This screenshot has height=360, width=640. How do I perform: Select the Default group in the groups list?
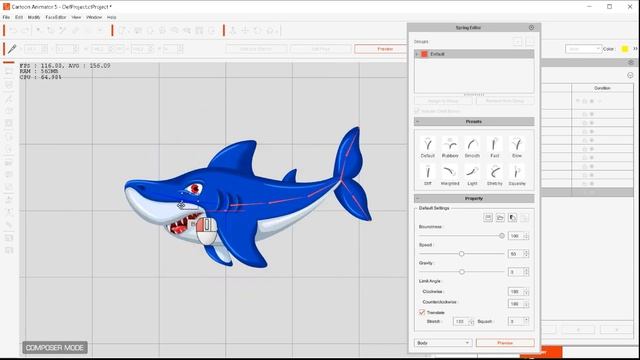point(474,54)
